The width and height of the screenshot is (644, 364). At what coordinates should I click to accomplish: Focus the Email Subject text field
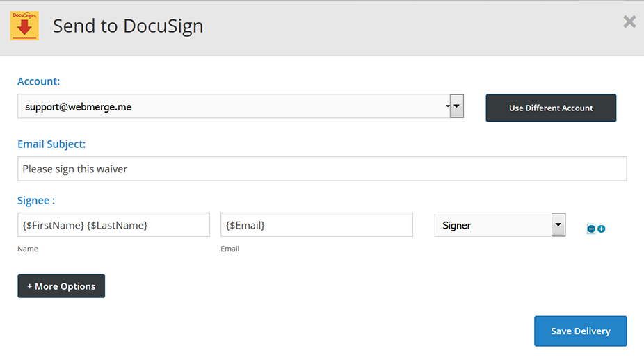click(322, 169)
